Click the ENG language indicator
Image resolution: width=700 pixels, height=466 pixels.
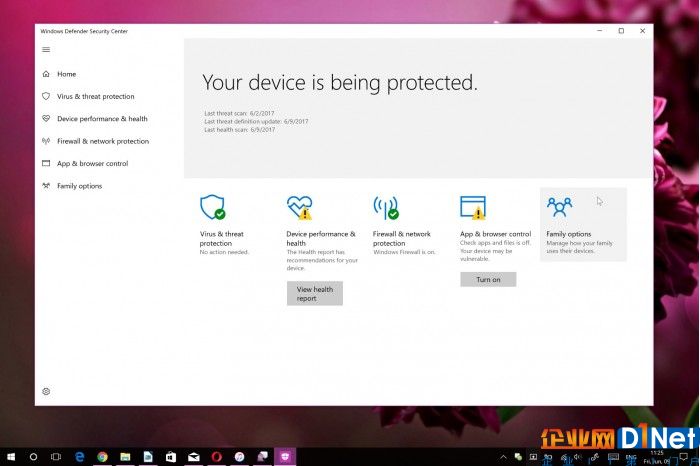[x=631, y=457]
